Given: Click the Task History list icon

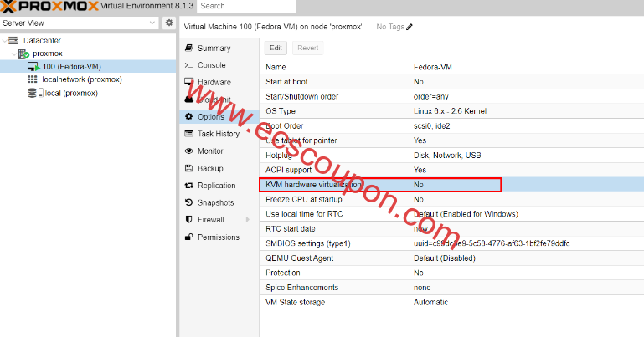Looking at the screenshot, I should click(x=188, y=134).
